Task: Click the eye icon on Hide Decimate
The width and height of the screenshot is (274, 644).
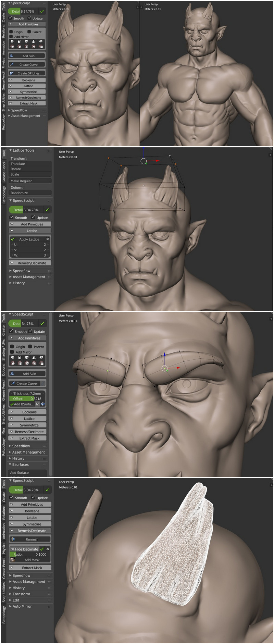Action: coord(13,549)
